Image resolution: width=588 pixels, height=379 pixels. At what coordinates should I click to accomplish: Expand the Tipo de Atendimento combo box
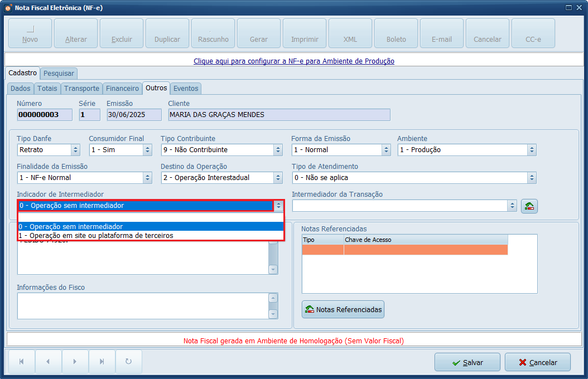(x=532, y=178)
